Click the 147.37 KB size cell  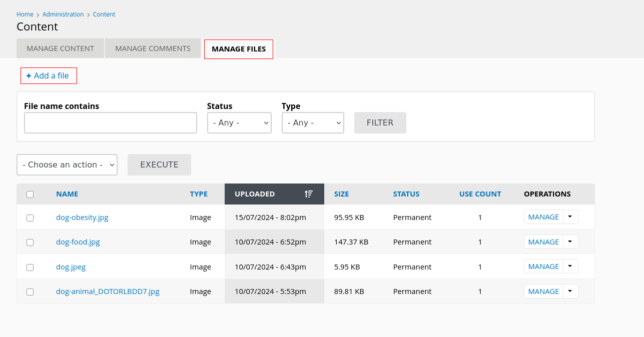pyautogui.click(x=351, y=242)
